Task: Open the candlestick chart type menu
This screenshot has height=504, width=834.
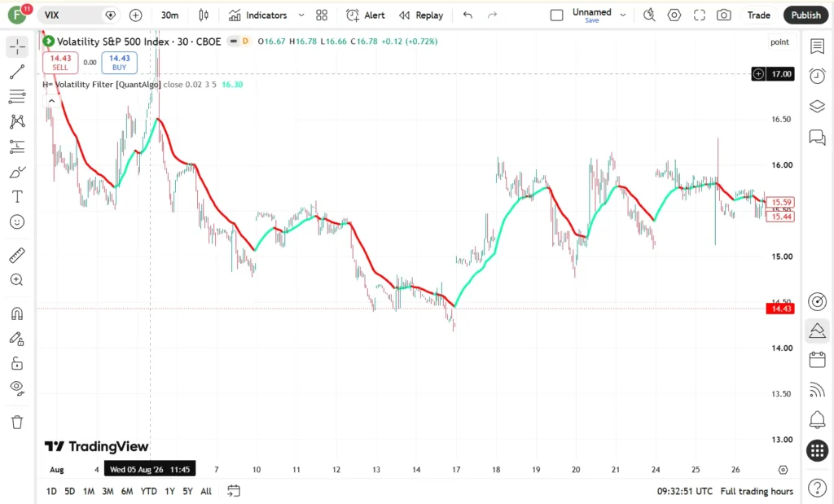Action: point(204,15)
